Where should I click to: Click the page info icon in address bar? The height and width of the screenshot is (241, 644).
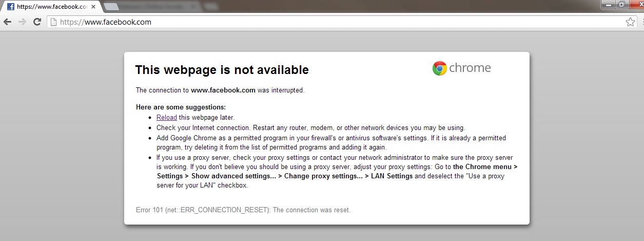point(53,22)
